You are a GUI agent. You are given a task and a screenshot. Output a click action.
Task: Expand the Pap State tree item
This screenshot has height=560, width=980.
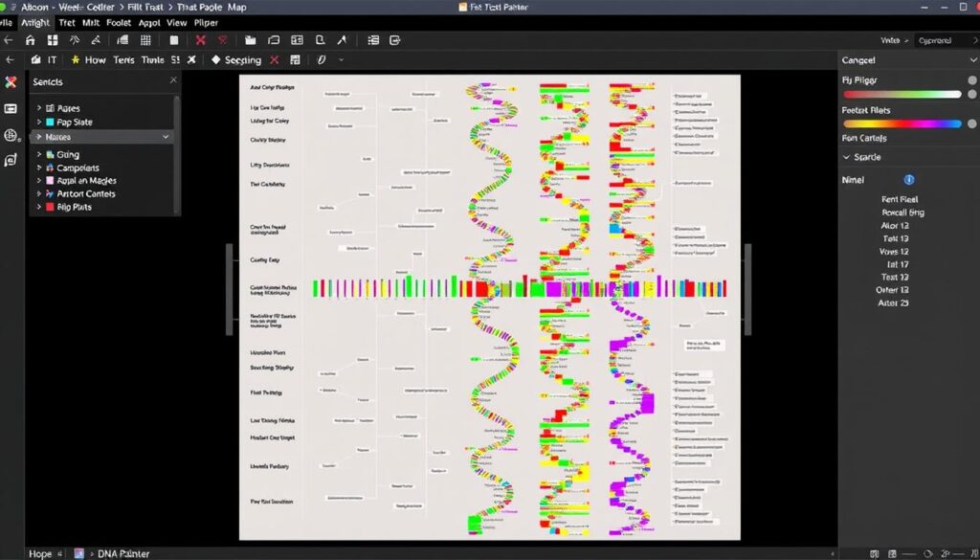[x=39, y=123]
